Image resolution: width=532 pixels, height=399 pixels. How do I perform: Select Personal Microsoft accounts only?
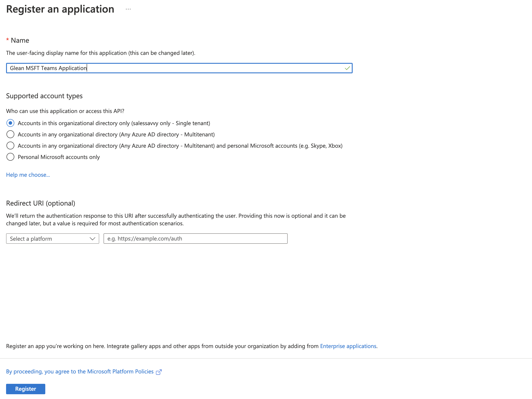[x=10, y=157]
